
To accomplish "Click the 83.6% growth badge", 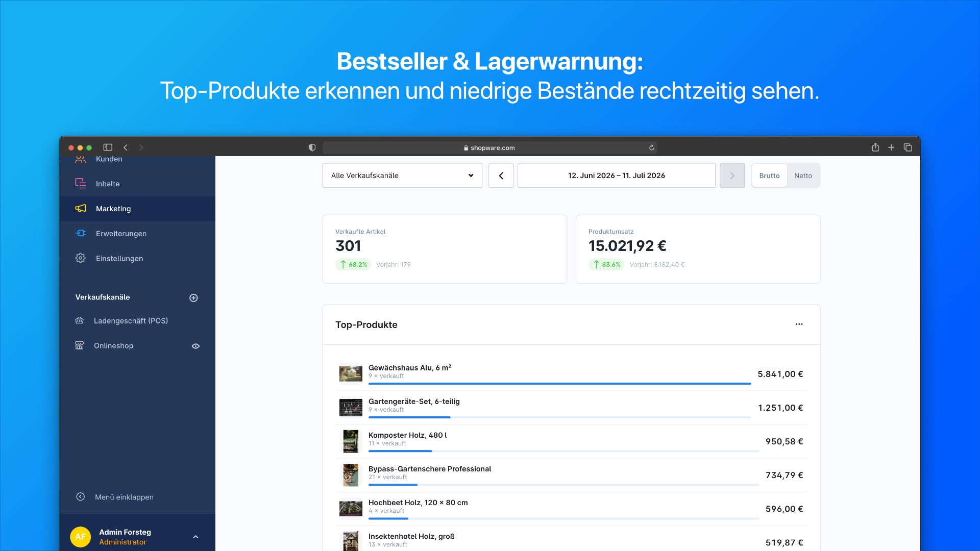I will (x=606, y=264).
